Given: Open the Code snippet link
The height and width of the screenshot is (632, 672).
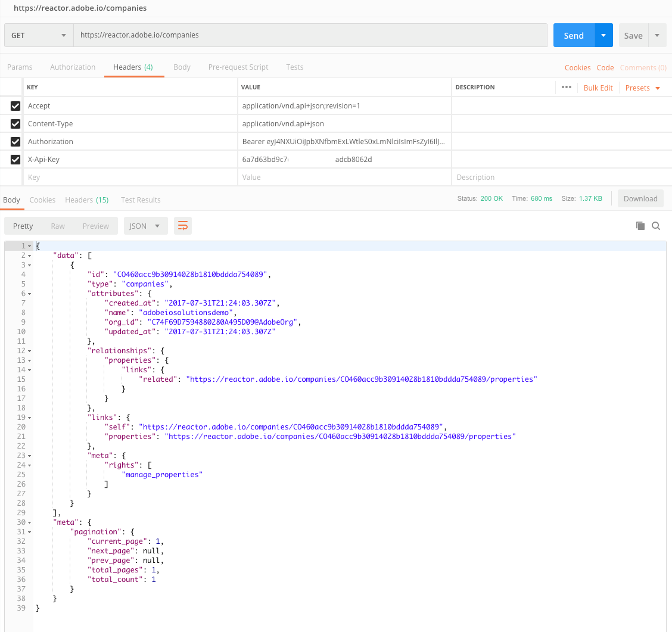Looking at the screenshot, I should (605, 68).
